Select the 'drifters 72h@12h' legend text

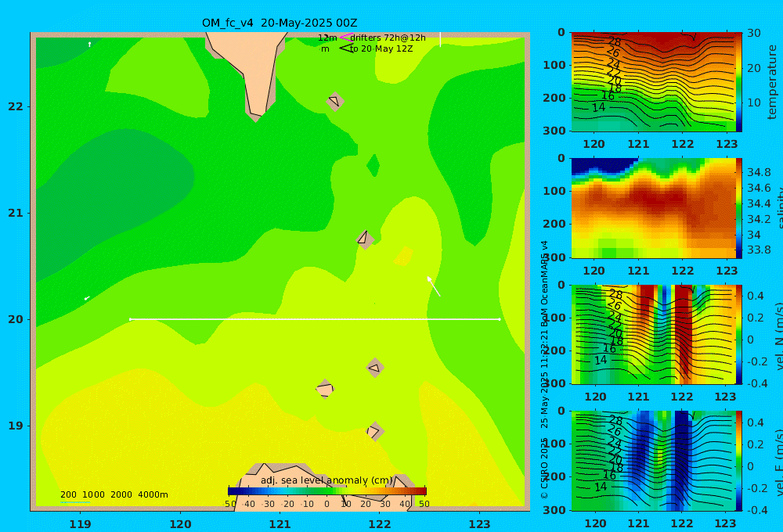388,38
